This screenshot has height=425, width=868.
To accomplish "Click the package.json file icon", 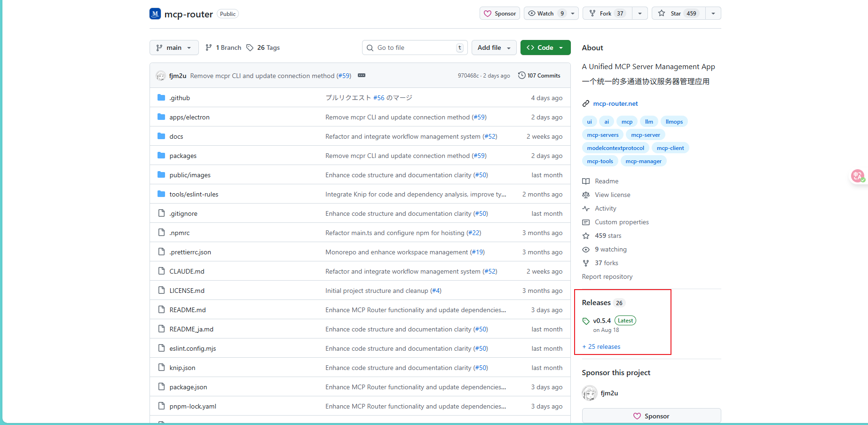I will [x=161, y=386].
